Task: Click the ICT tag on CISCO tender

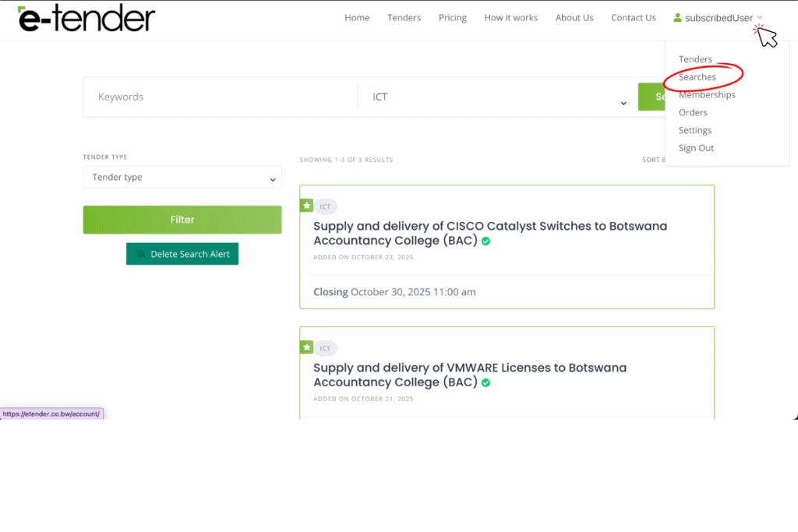Action: click(x=326, y=207)
